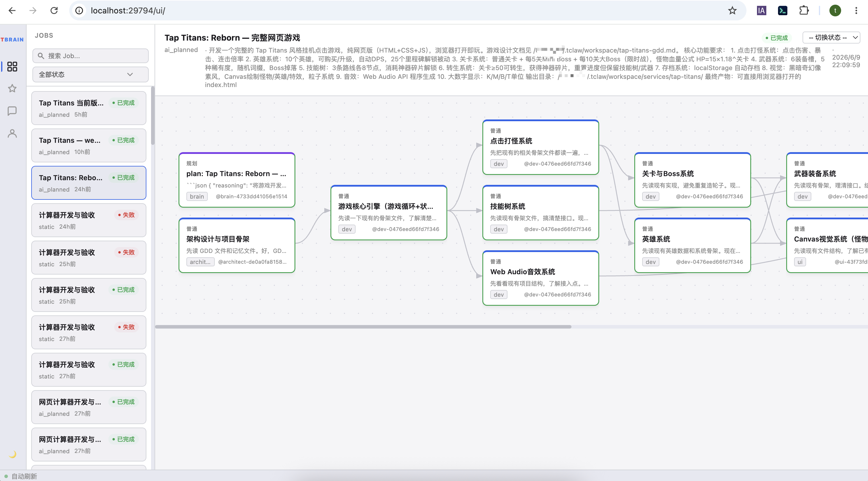Open the 点击打怪系统 task node
The image size is (868, 481).
[x=540, y=147]
